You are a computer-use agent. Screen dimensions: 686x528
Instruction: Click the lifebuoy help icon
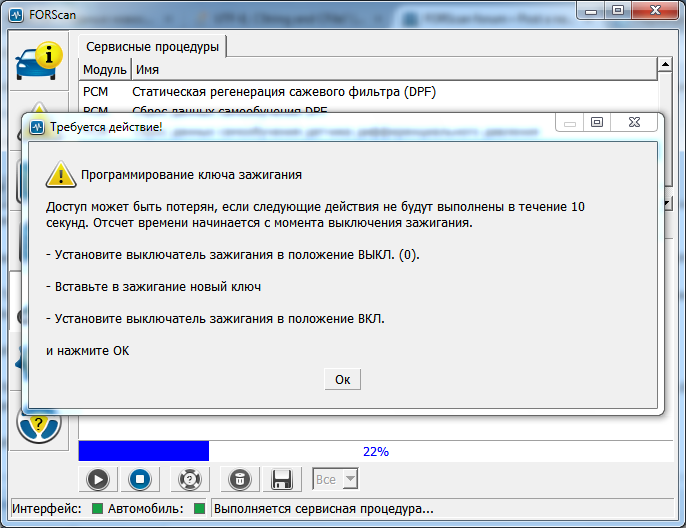(x=189, y=479)
